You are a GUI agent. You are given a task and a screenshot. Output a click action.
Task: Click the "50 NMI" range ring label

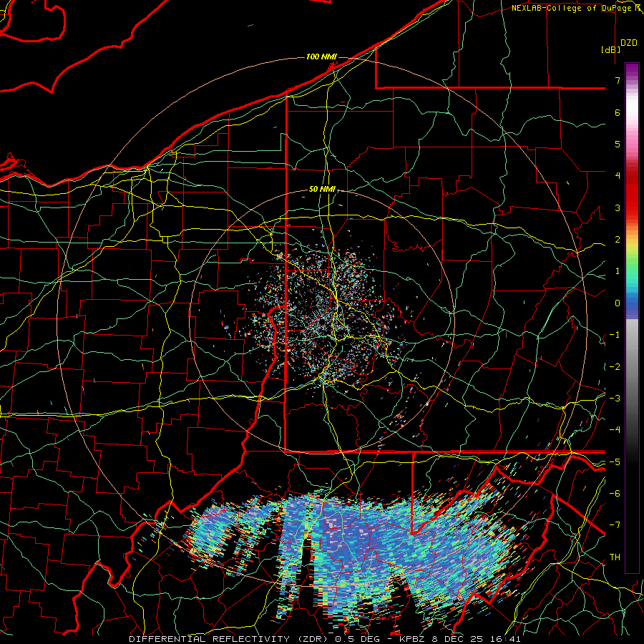(322, 190)
